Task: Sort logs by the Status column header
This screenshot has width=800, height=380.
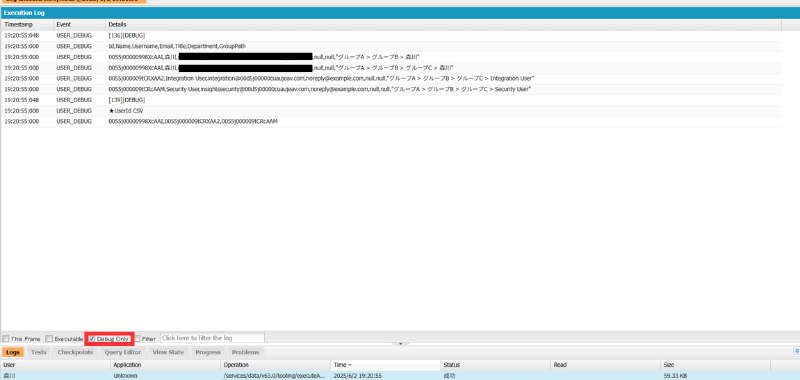Action: [x=496, y=365]
